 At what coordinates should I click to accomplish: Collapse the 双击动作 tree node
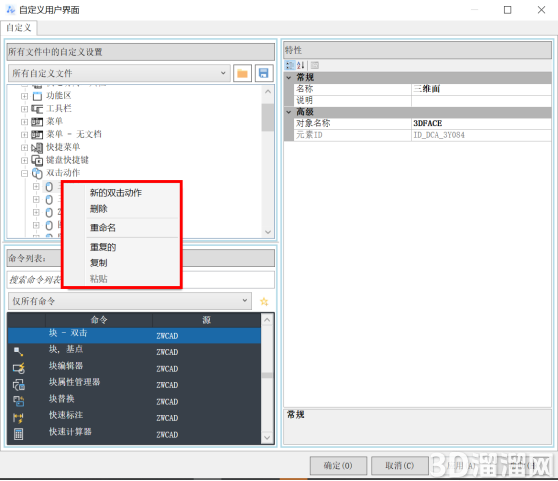pyautogui.click(x=24, y=174)
